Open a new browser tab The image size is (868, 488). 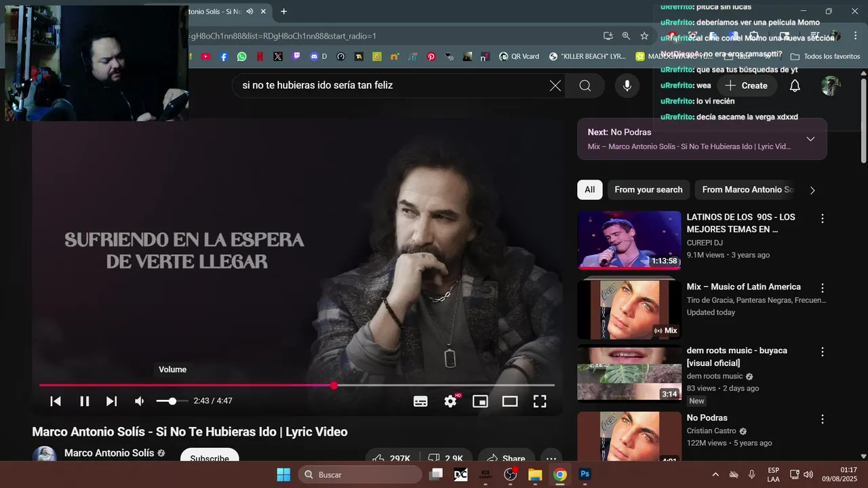tap(283, 12)
